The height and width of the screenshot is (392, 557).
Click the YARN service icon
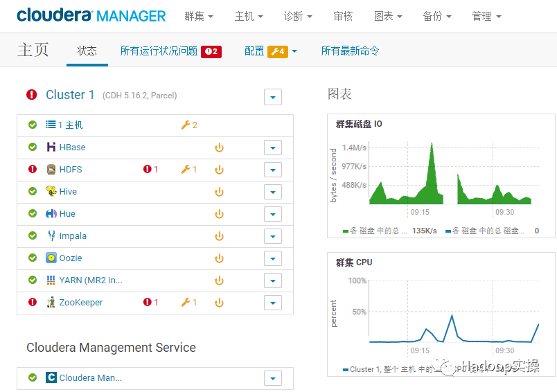point(51,280)
